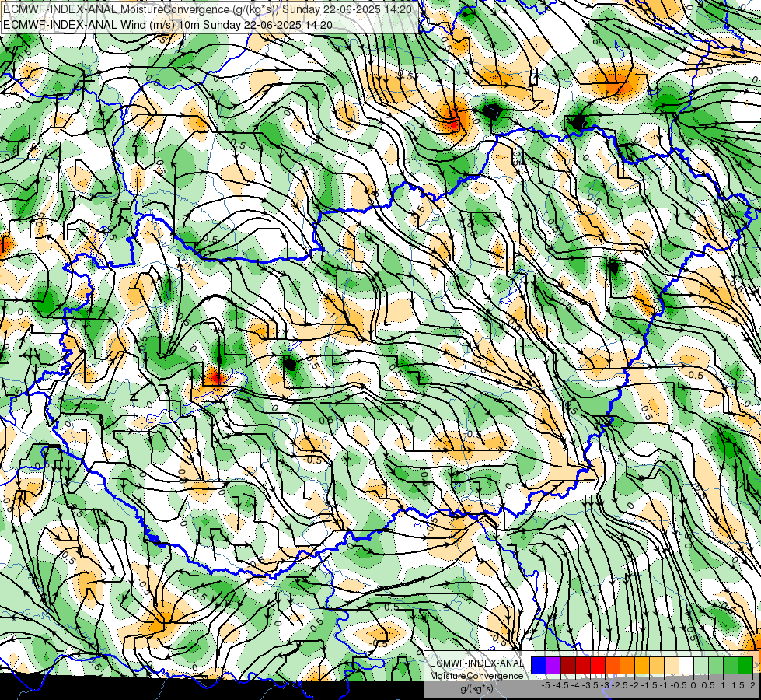
Task: Click the -4.5 legend tick label
Action: click(560, 685)
